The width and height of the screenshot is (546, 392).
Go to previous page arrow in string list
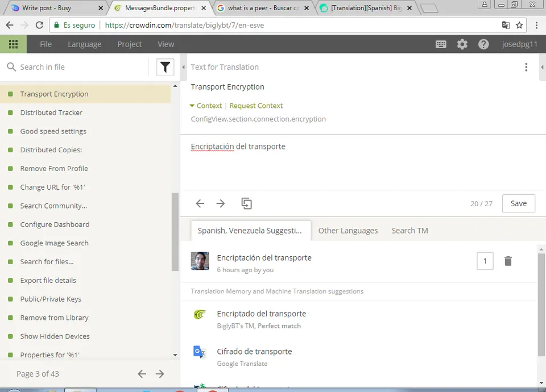click(142, 374)
